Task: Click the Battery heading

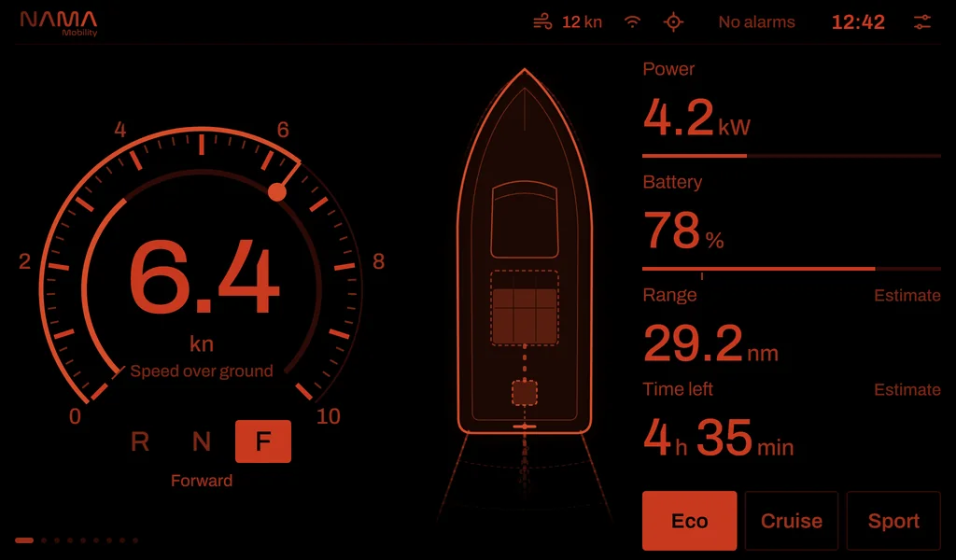Action: click(x=672, y=182)
